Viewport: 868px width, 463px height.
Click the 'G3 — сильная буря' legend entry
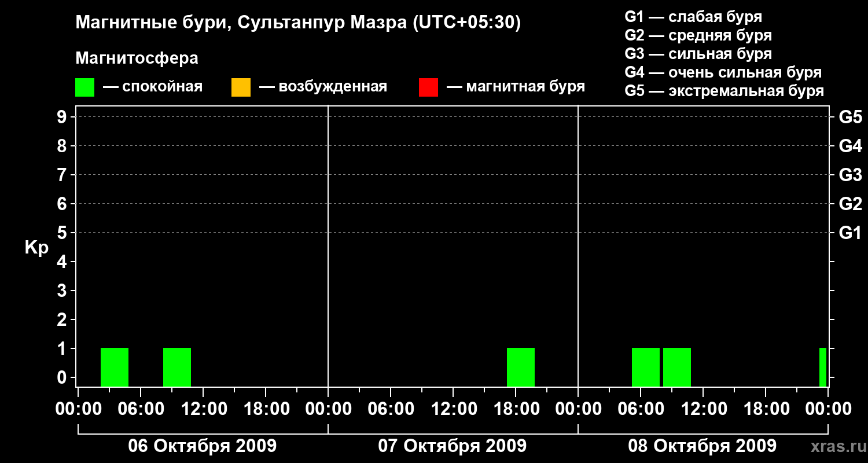[698, 54]
